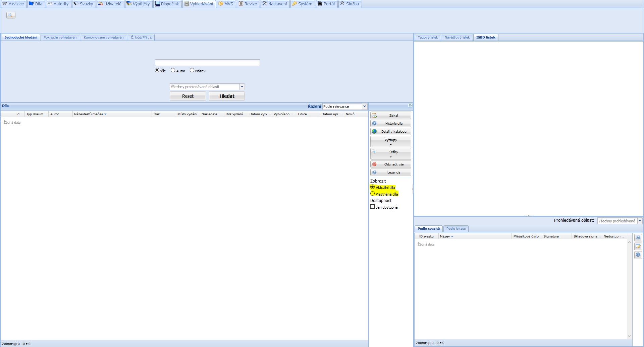Click the info icon beside holdings table
644x347 pixels.
(x=638, y=255)
